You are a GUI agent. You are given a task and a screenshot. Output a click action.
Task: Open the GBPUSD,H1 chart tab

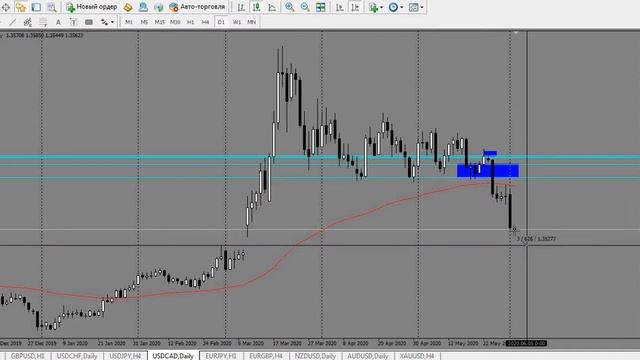click(x=27, y=356)
